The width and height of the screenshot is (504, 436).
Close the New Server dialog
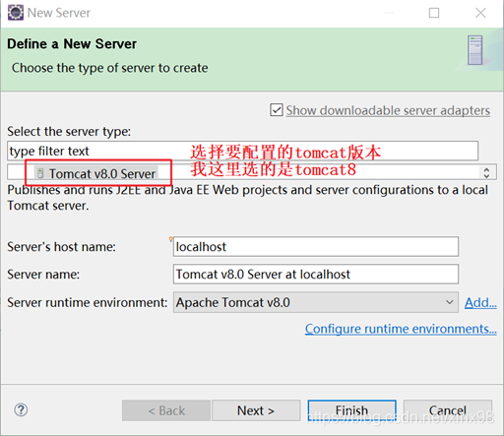(480, 13)
